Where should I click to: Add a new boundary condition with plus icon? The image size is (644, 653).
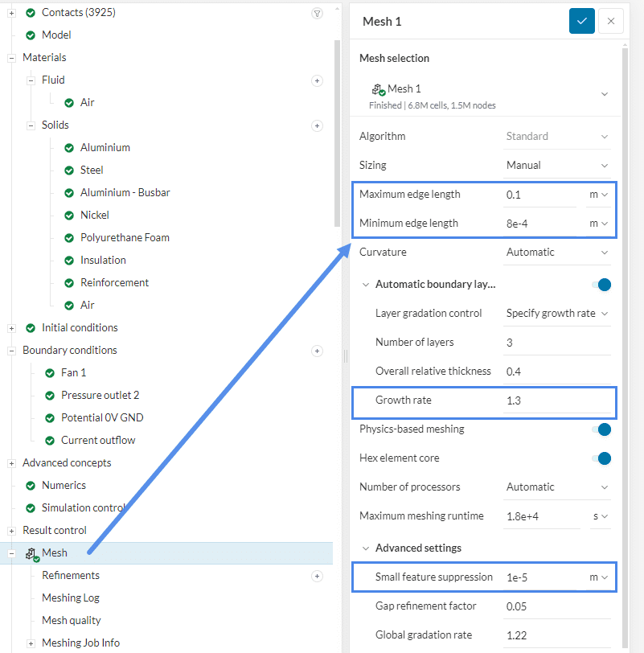click(x=317, y=351)
